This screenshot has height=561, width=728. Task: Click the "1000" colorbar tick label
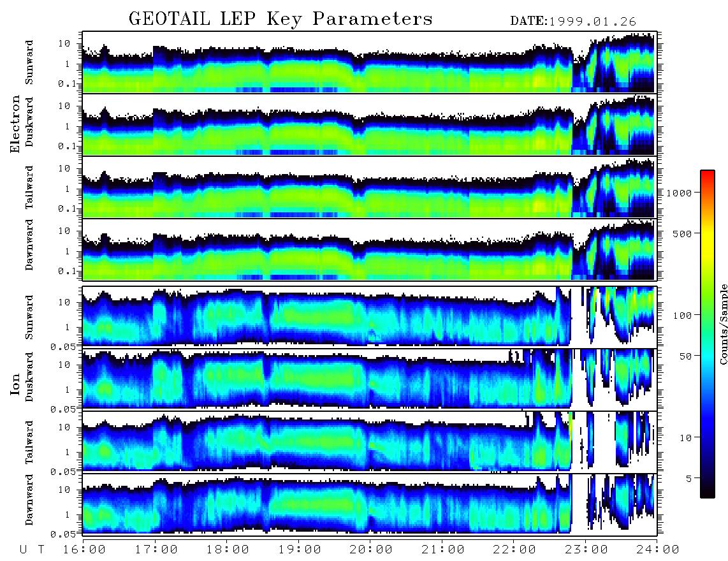click(x=680, y=193)
